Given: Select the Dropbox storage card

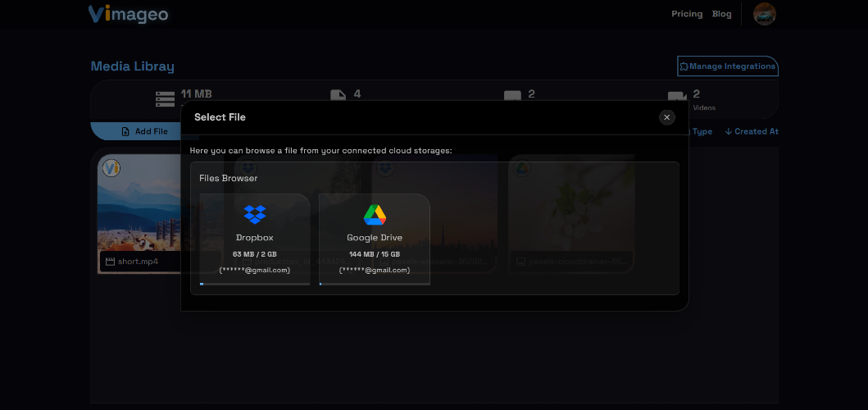Looking at the screenshot, I should pos(255,239).
